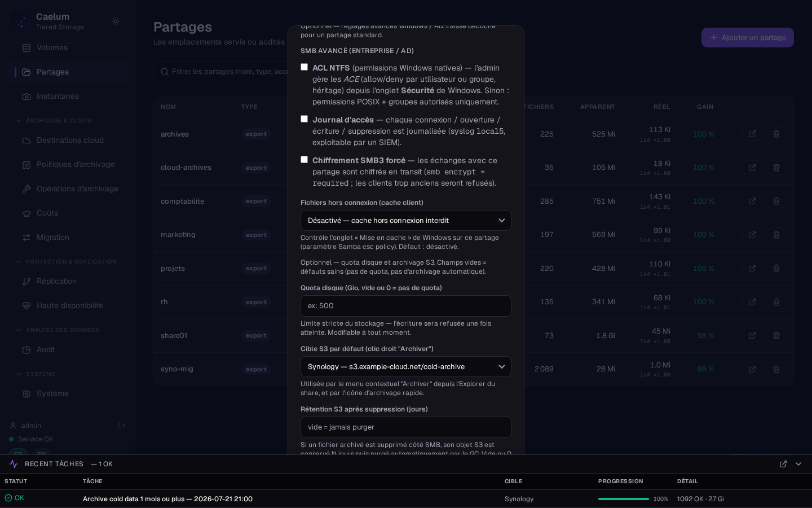Click trash icon on syno-mig row

[x=776, y=369]
